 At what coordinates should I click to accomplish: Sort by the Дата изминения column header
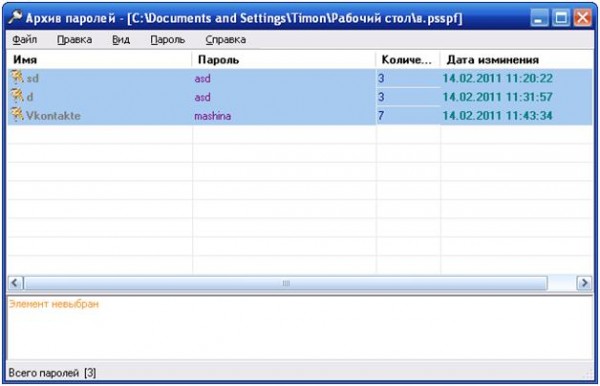pyautogui.click(x=516, y=60)
